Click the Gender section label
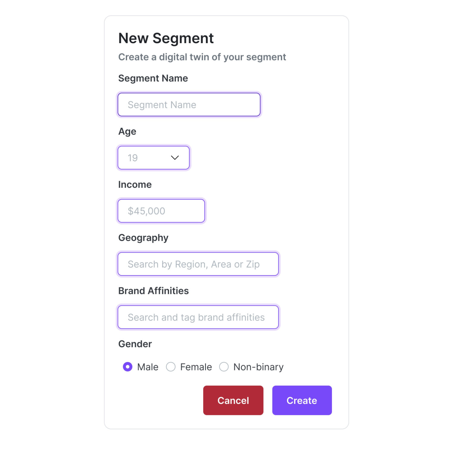476x476 pixels. [x=135, y=344]
